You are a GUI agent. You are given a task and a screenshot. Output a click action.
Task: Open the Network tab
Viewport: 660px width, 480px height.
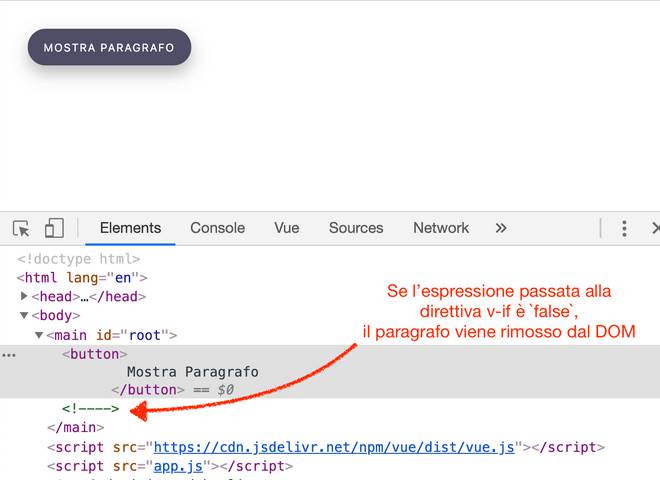[441, 228]
